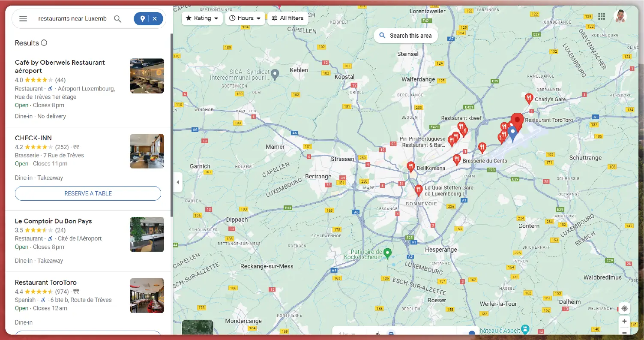Click the Walferdange town label
The image size is (644, 340).
pos(418,79)
